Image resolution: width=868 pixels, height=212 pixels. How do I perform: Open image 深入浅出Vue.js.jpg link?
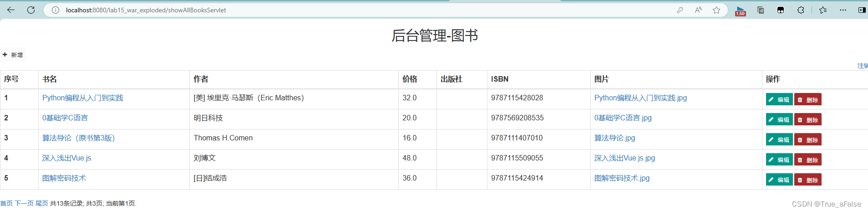point(624,158)
